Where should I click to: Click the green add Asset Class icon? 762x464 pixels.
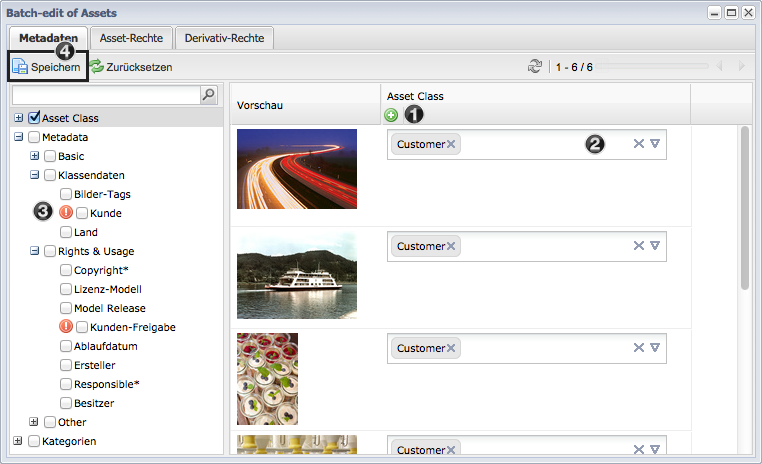tap(391, 115)
